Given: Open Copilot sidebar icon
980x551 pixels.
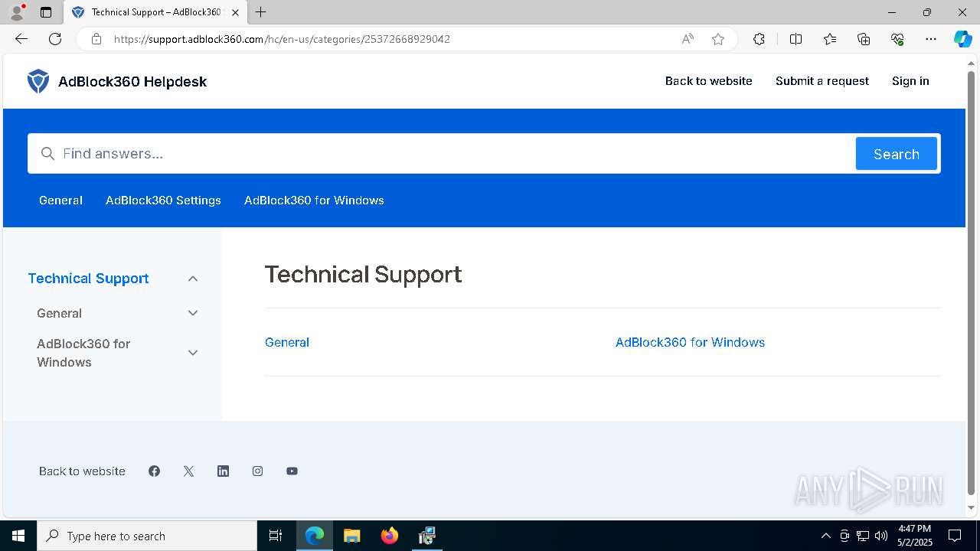Looking at the screenshot, I should click(962, 39).
